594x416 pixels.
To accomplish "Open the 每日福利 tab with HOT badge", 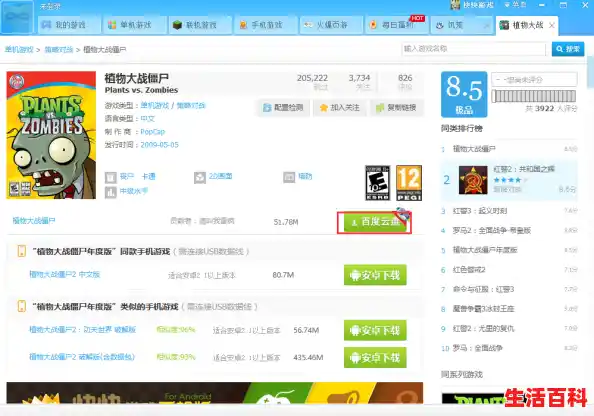I will [397, 25].
